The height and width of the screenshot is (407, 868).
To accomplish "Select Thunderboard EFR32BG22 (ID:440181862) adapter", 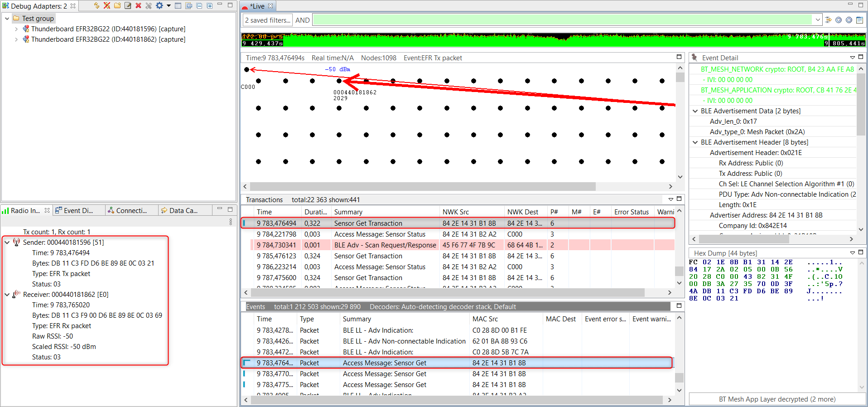I will (x=108, y=39).
